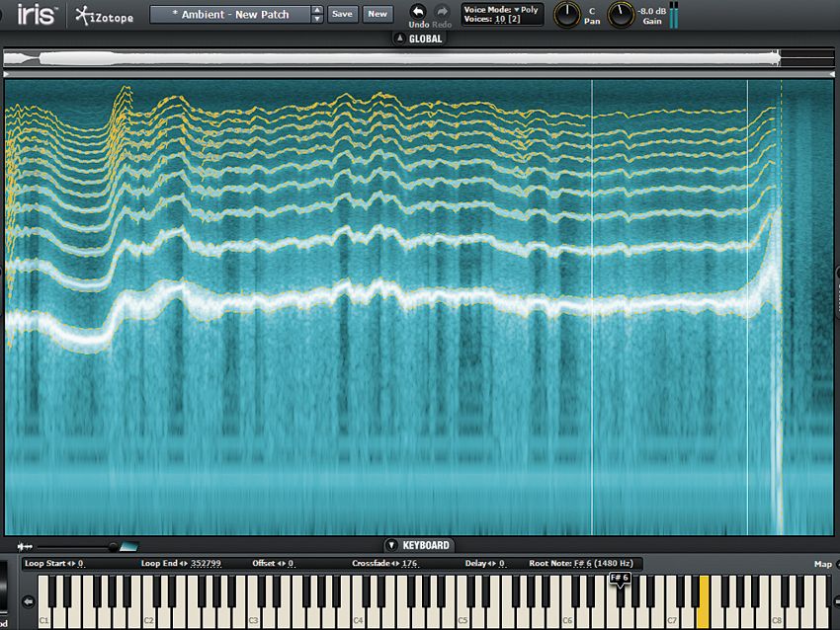This screenshot has width=840, height=630.
Task: Collapse the GLOBAL section
Action: pyautogui.click(x=399, y=39)
